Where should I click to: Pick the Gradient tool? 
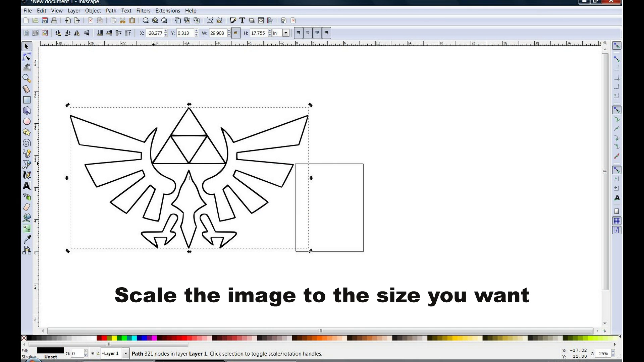pyautogui.click(x=26, y=228)
